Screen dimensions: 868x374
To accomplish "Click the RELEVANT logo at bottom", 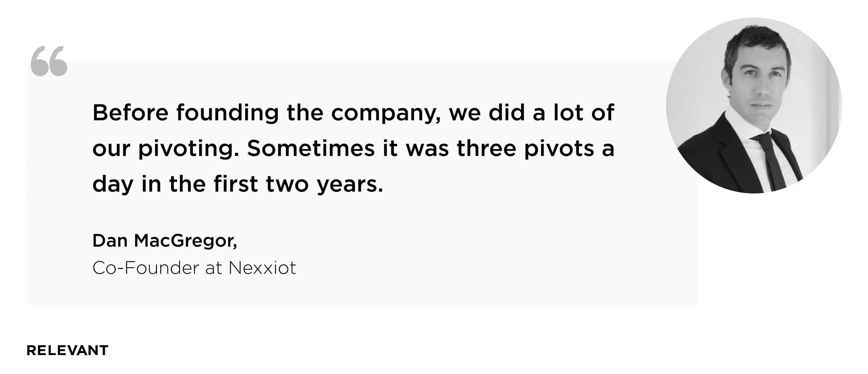I will point(67,350).
